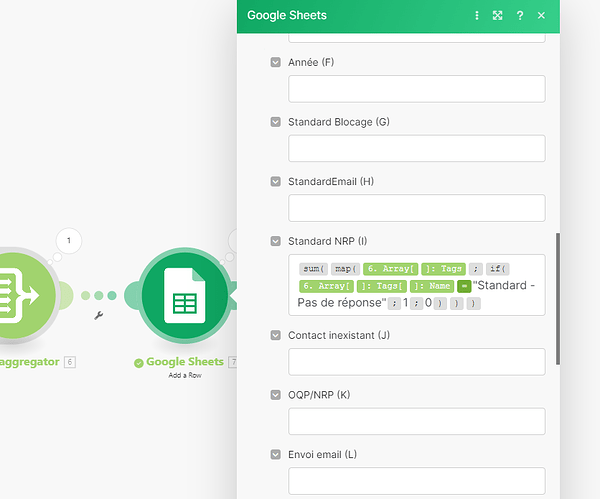The width and height of the screenshot is (600, 499).
Task: Click the Standard NRP (I) field label
Action: click(328, 241)
